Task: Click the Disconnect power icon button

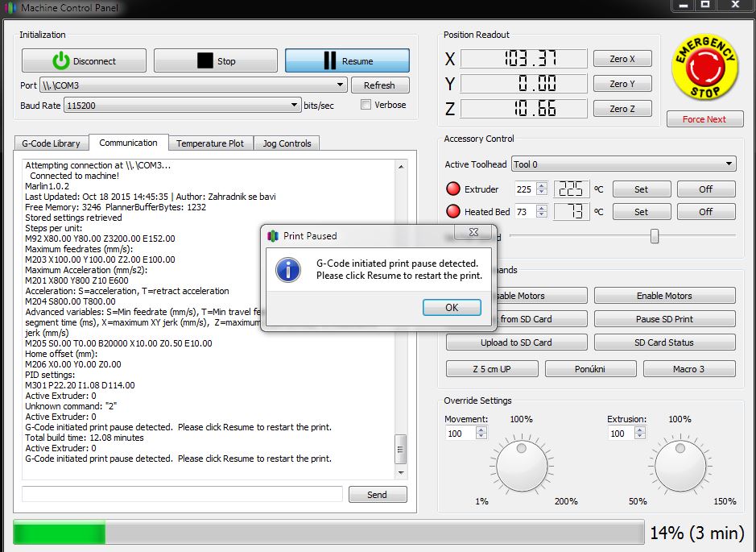Action: (84, 61)
